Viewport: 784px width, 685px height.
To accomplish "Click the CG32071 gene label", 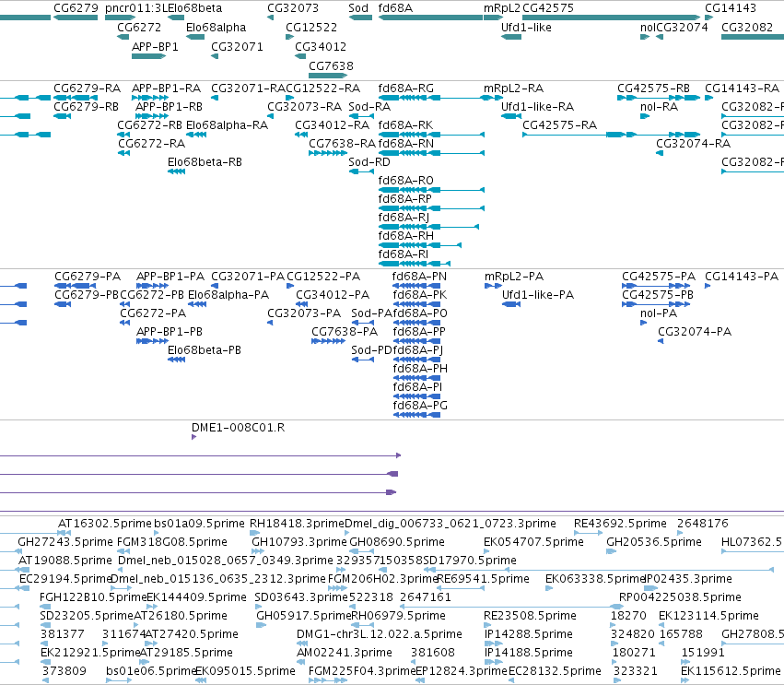I will pyautogui.click(x=237, y=46).
